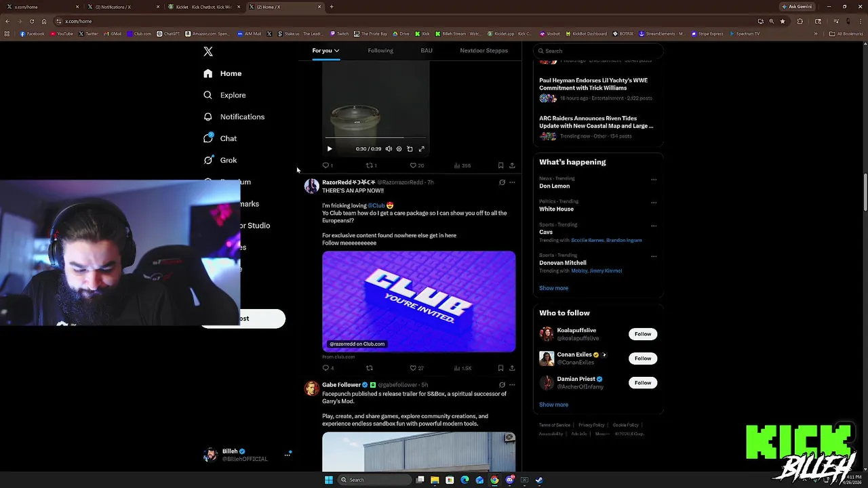Click the Ask Gemini button
This screenshot has width=868, height=488.
coord(797,7)
